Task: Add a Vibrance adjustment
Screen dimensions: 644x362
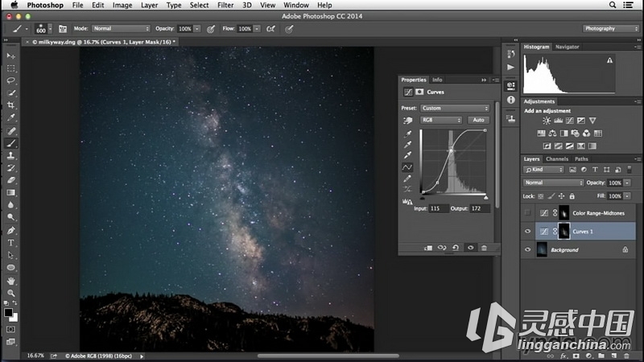Action: pyautogui.click(x=592, y=121)
